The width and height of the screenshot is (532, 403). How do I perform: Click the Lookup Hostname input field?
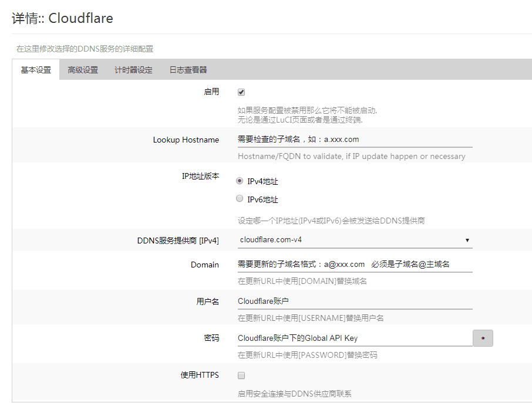[354, 140]
